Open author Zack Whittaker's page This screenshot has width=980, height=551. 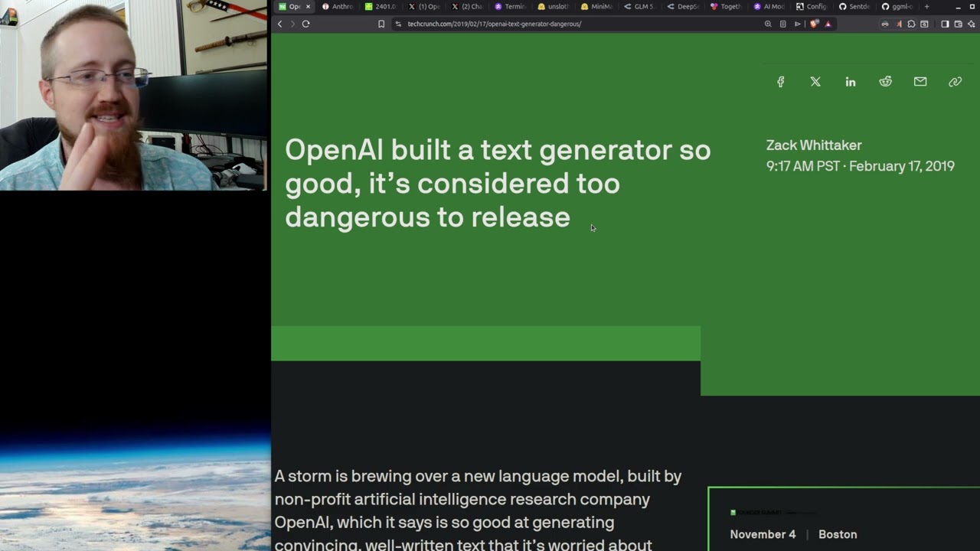coord(814,145)
